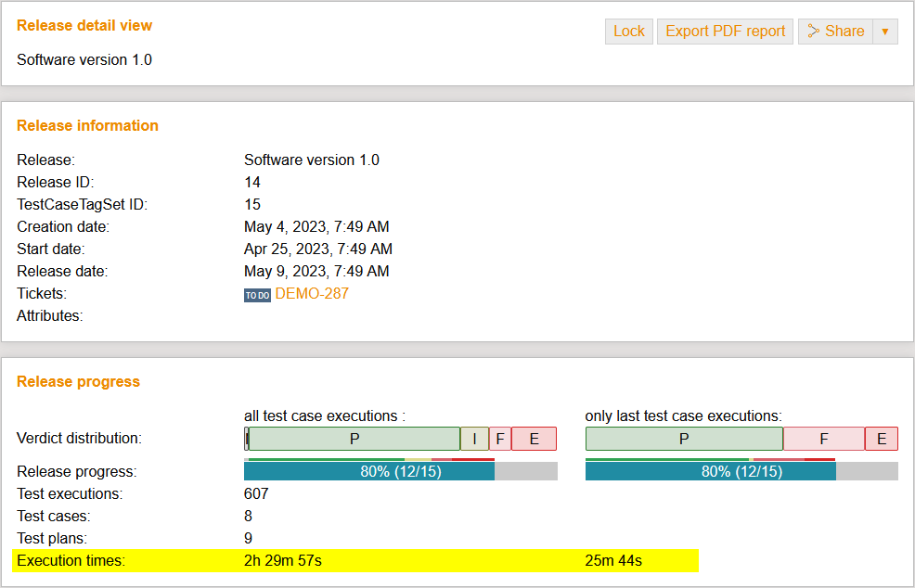Click the Share button
The image size is (915, 588).
[835, 32]
